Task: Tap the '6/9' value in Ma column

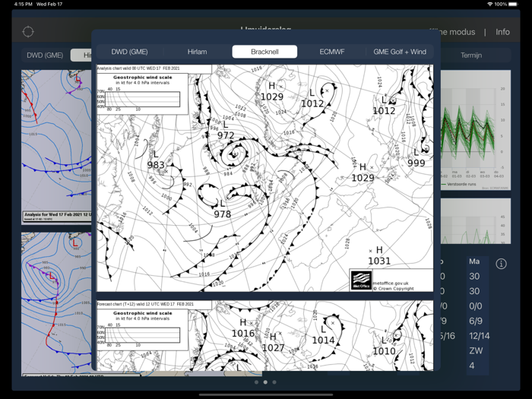Action: click(476, 321)
